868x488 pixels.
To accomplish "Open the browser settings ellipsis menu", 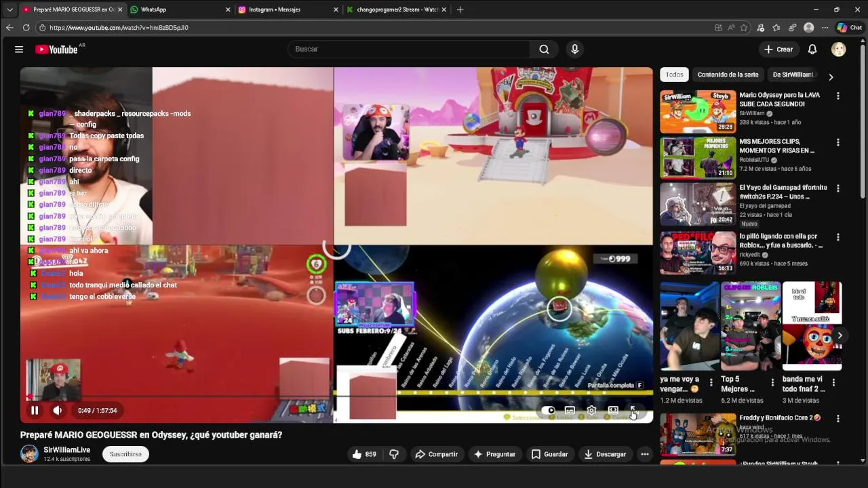I will [825, 28].
